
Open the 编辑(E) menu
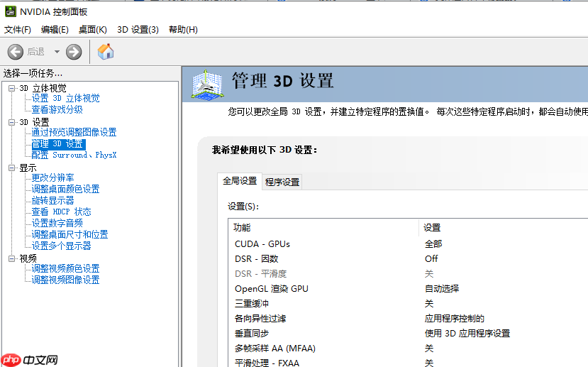[55, 30]
